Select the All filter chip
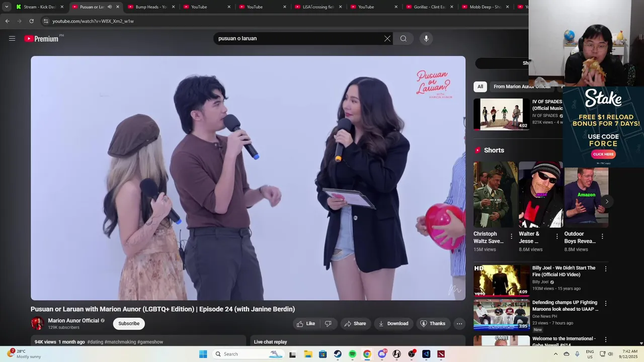The height and width of the screenshot is (362, 644). [x=480, y=86]
